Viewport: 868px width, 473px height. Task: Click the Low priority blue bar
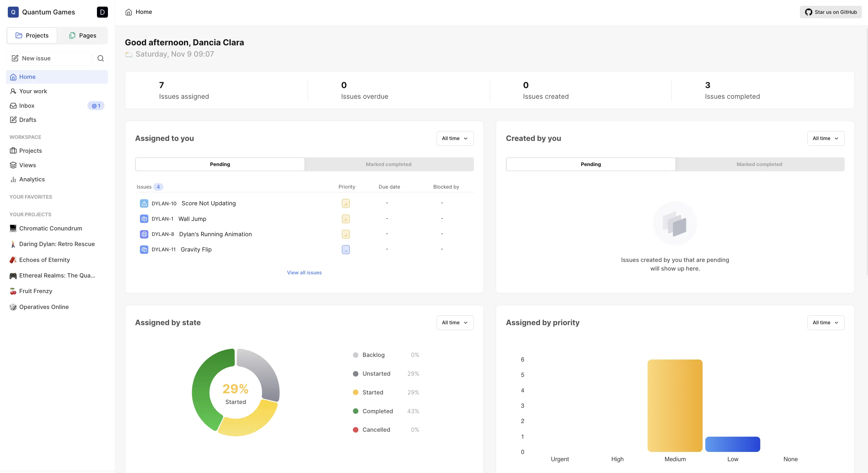coord(733,444)
